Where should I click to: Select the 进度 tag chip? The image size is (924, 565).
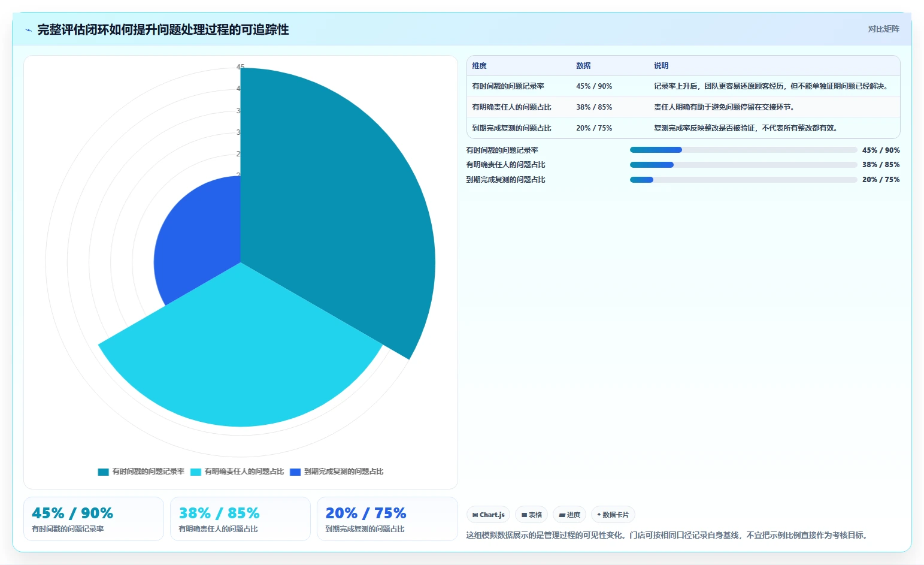point(569,515)
